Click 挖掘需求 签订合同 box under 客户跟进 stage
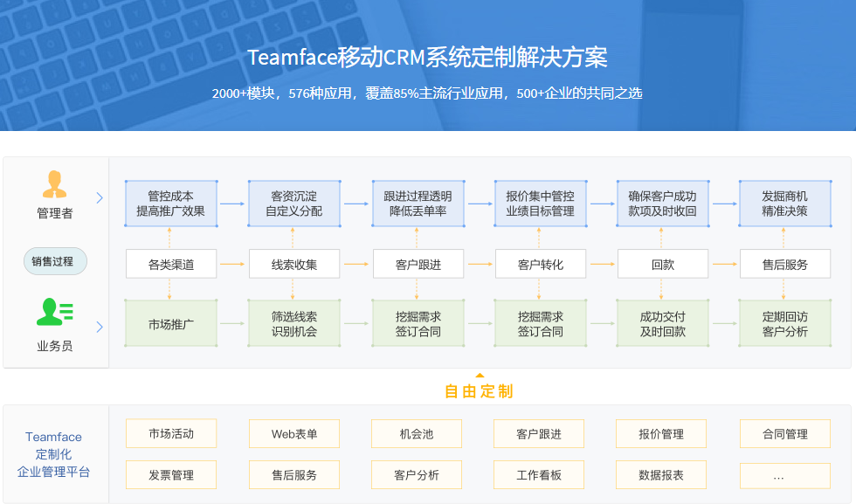Screen dimensions: 856x504 click(x=418, y=323)
